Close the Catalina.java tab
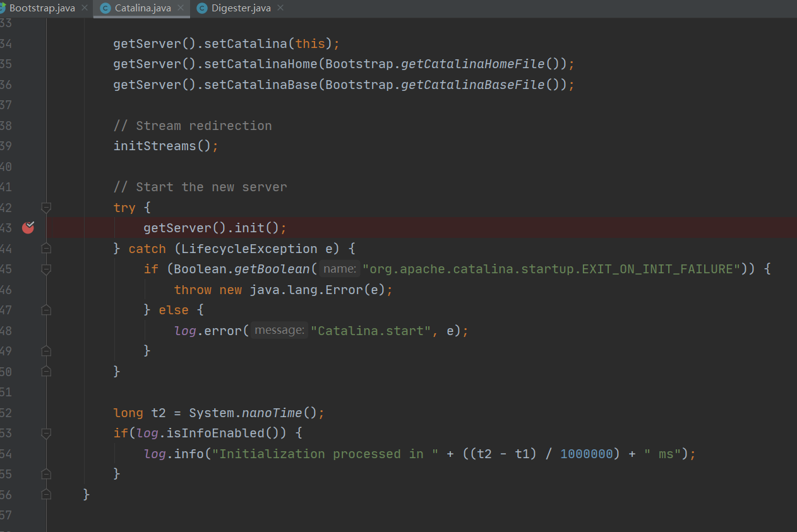 point(181,8)
